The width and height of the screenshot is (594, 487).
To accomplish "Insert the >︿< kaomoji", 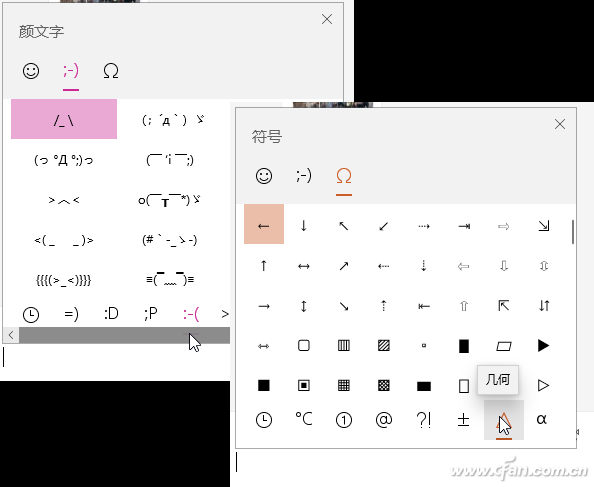I will point(64,200).
